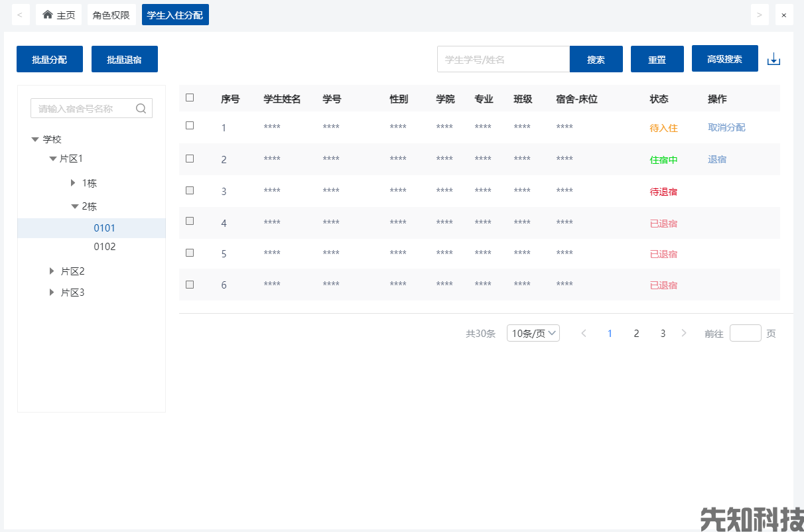Screen dimensions: 804x532
Task: Click the 片区1 tree label
Action: pos(72,159)
